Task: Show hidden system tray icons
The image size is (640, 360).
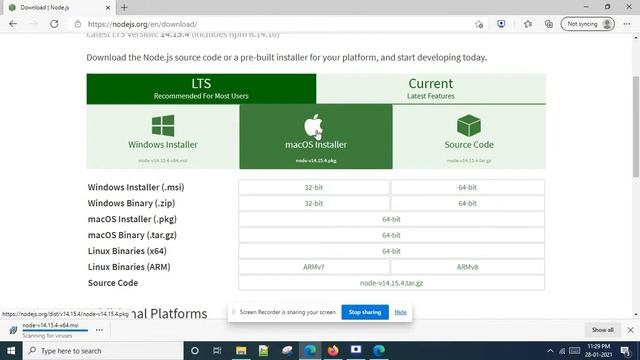Action: tap(550, 351)
